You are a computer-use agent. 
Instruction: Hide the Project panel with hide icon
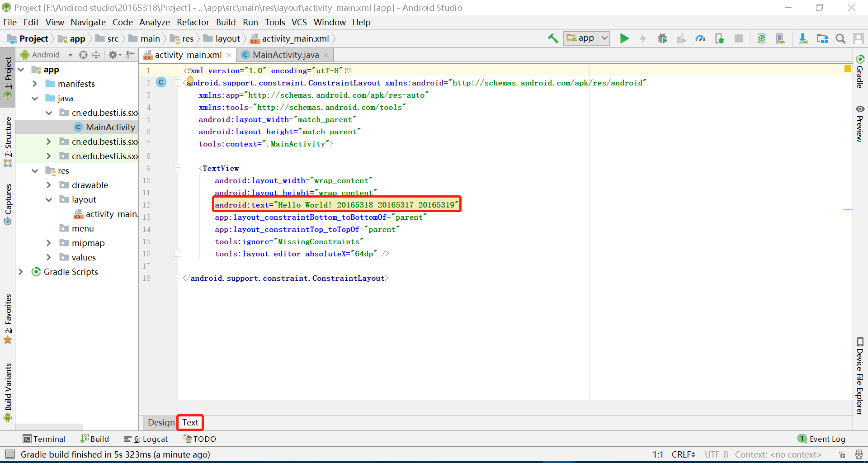click(x=131, y=55)
